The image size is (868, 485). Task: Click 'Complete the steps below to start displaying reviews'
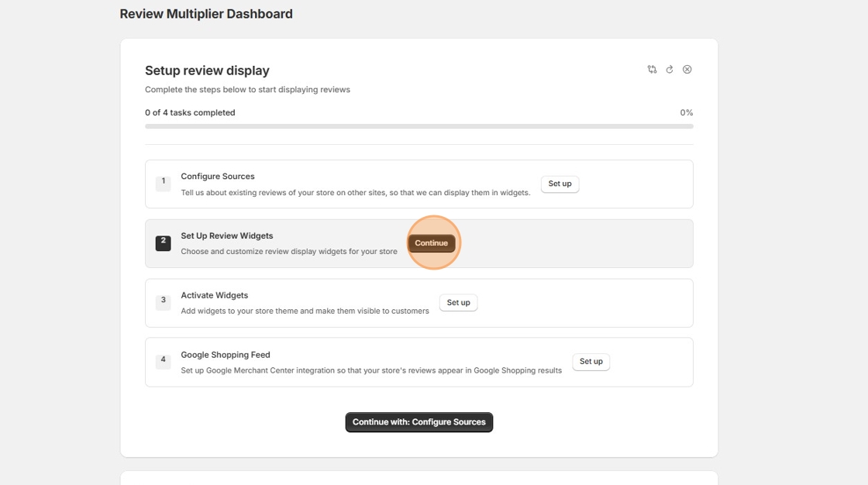(x=247, y=90)
